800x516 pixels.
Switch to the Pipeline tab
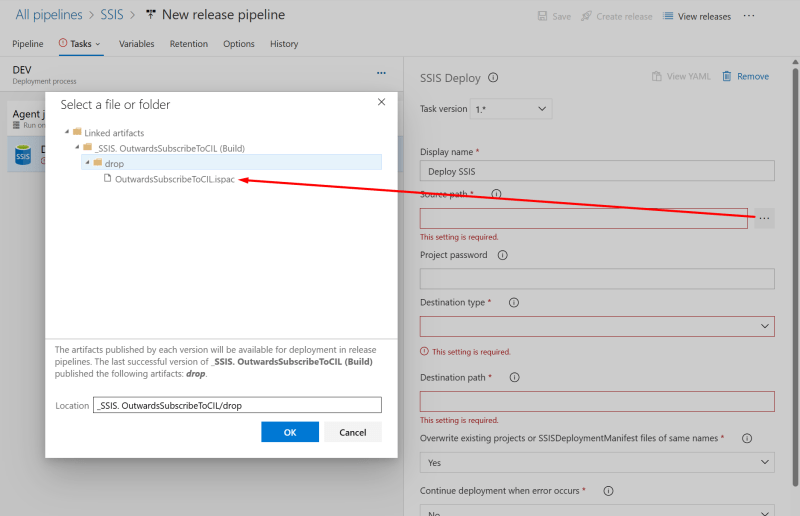click(x=28, y=44)
